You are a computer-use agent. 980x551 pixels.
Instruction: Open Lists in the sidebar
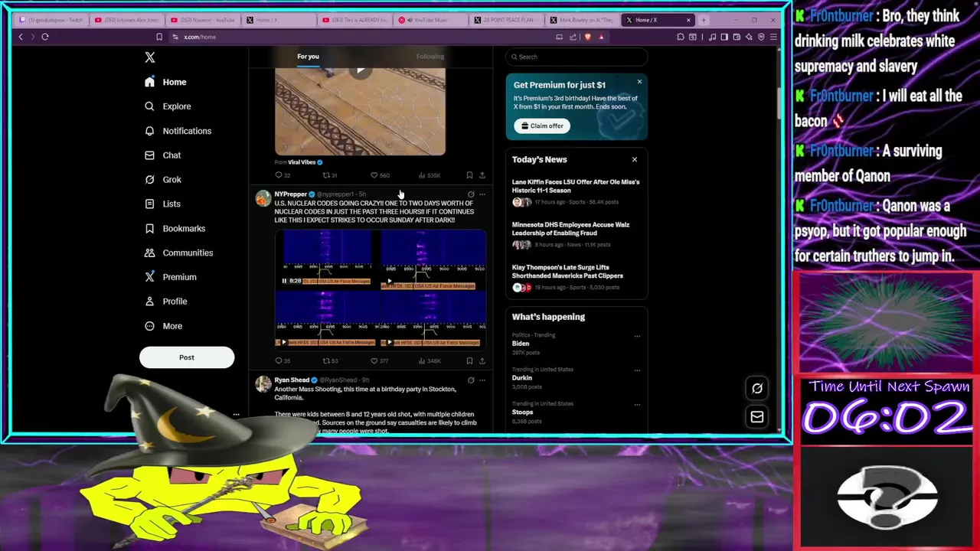click(x=162, y=204)
